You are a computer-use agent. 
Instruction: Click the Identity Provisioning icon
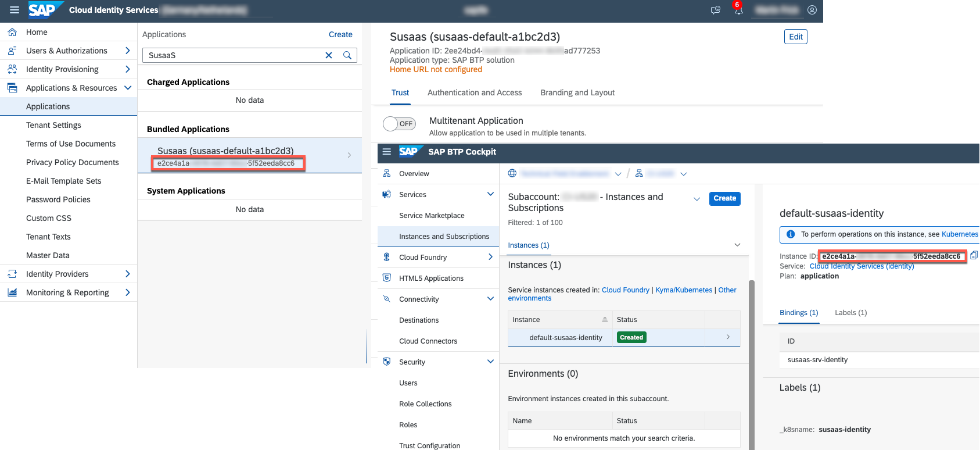coord(12,69)
